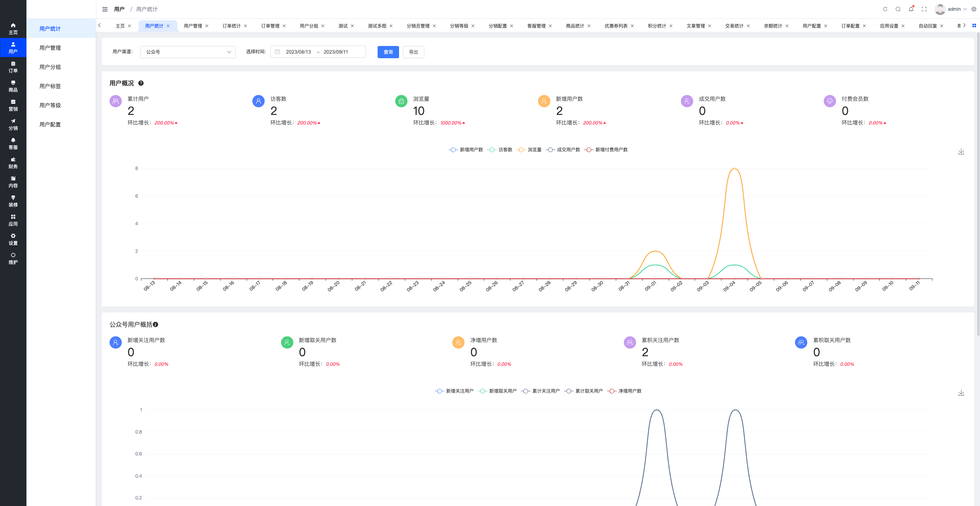Select the 内容 content sidebar icon
The height and width of the screenshot is (506, 980).
13,182
